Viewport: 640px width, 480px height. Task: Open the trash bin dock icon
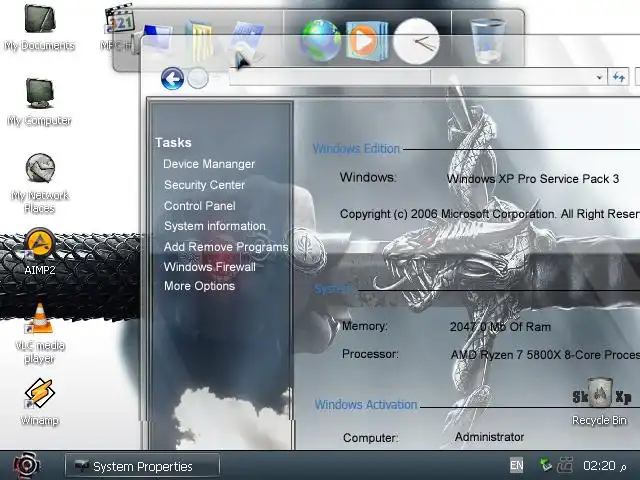point(488,41)
